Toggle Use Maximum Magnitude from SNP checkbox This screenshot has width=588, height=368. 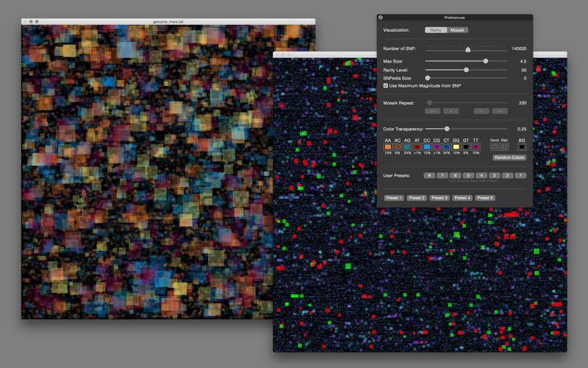click(x=385, y=85)
